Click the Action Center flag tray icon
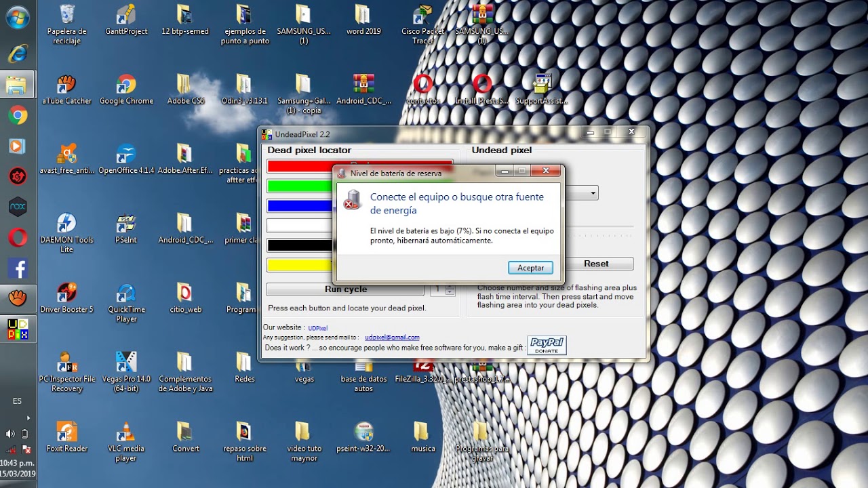Screen dimensions: 868x488 tap(26, 449)
